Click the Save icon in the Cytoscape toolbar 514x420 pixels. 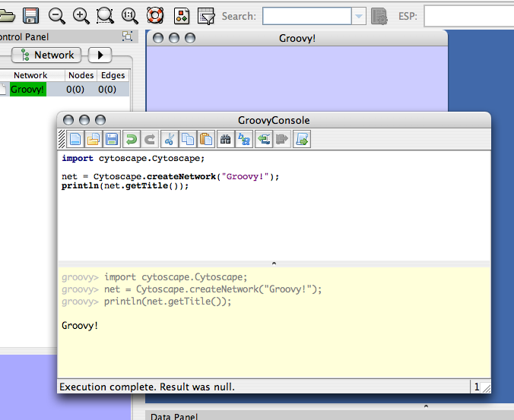click(x=30, y=15)
